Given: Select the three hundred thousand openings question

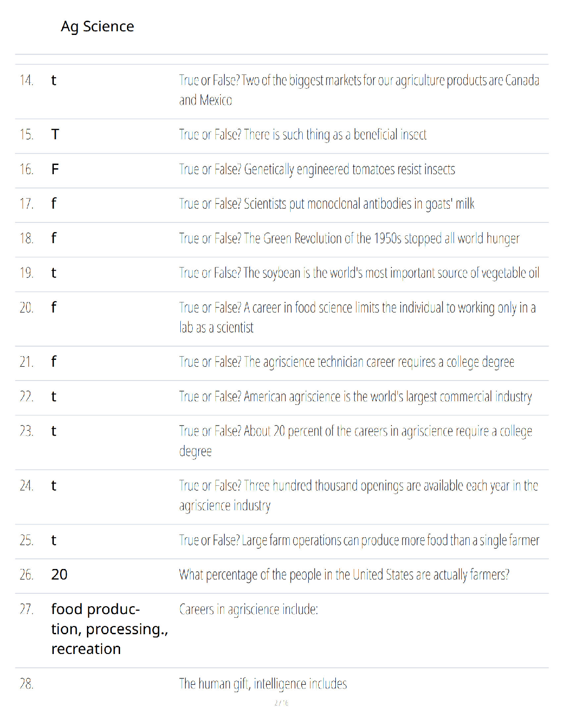Looking at the screenshot, I should (359, 495).
